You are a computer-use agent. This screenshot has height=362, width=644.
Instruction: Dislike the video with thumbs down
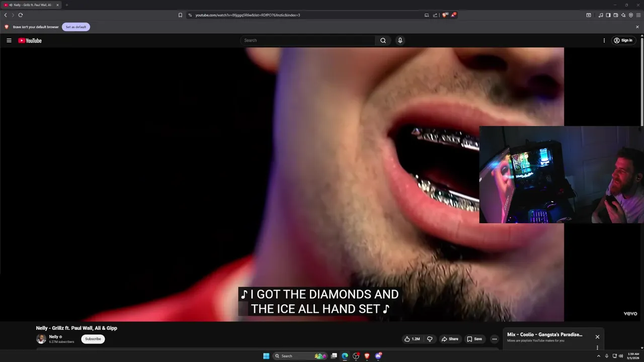point(430,339)
